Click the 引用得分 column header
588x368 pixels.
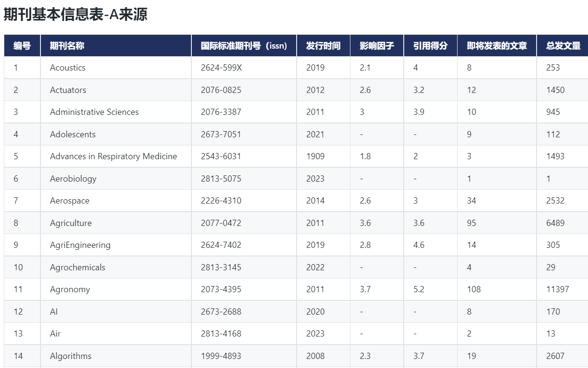pos(430,46)
